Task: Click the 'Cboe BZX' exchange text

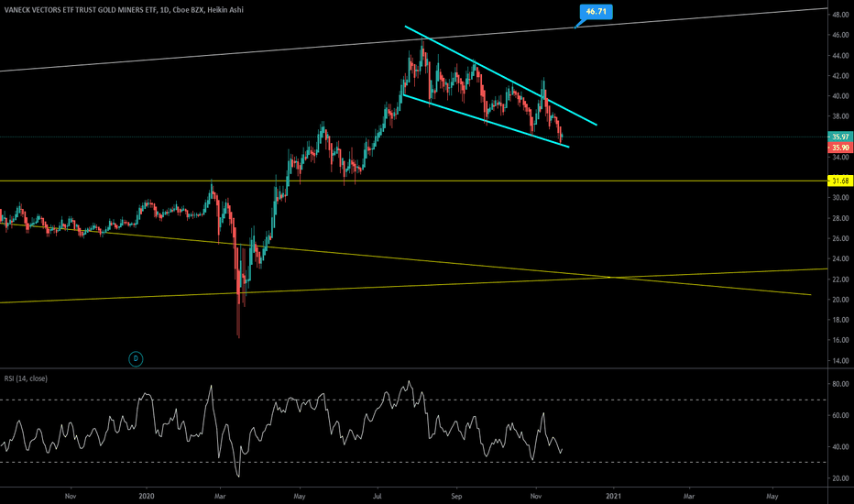Action: coord(188,10)
